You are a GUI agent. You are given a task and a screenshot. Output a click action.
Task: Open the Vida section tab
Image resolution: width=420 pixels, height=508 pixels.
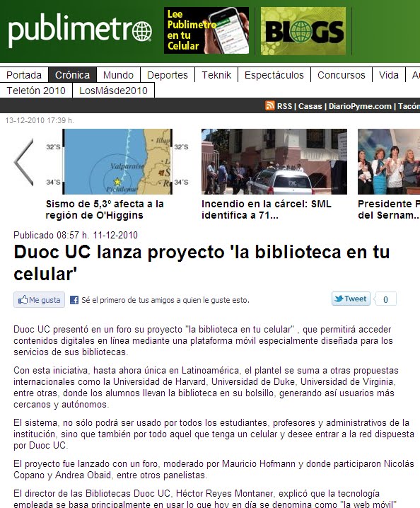click(x=389, y=75)
